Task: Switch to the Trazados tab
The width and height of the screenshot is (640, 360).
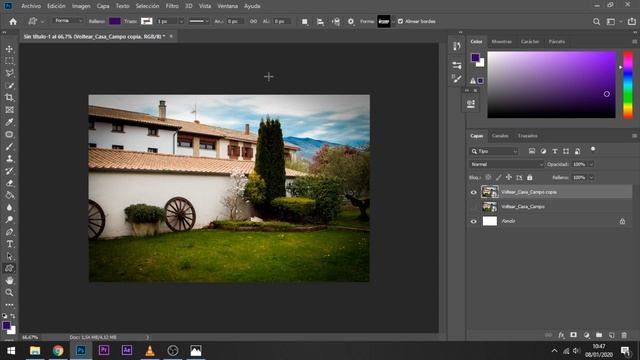Action: 528,136
